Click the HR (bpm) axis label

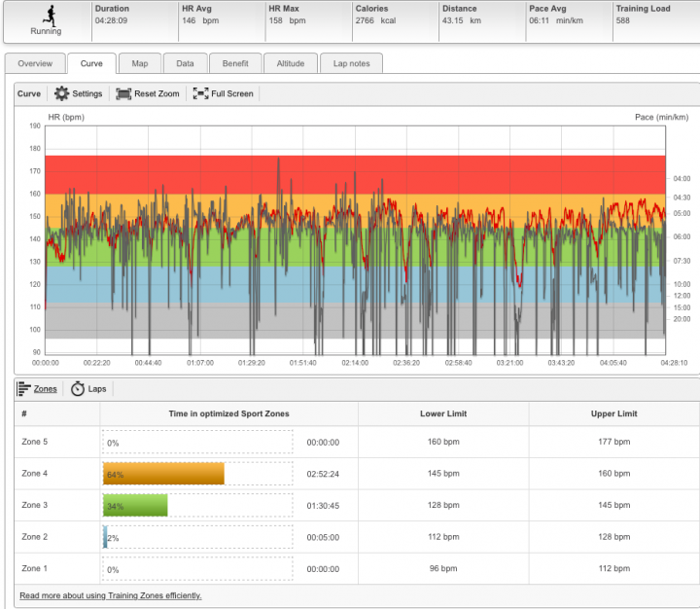point(66,117)
